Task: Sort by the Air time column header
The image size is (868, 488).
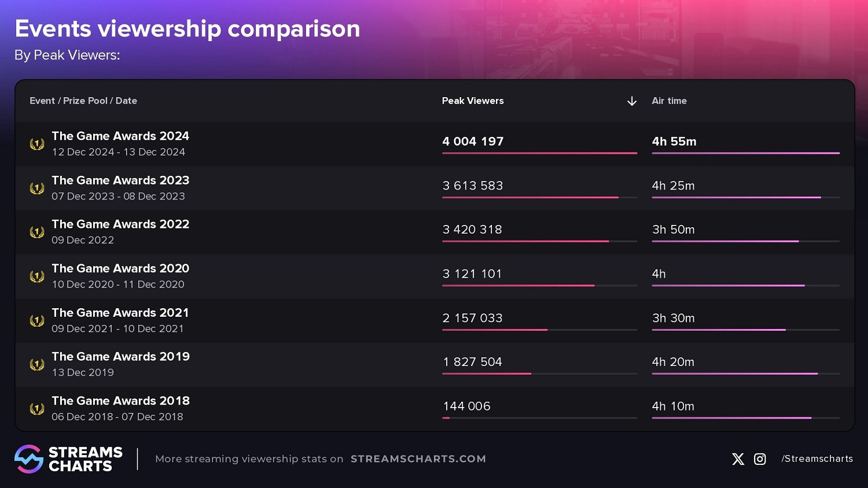Action: point(669,101)
